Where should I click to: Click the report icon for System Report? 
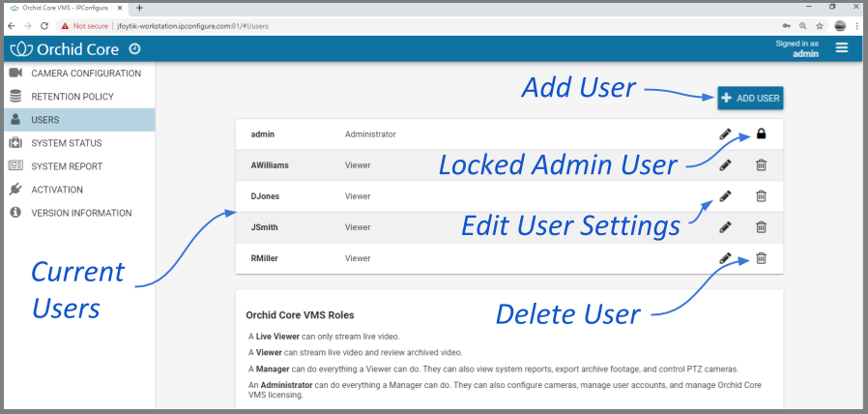point(15,166)
